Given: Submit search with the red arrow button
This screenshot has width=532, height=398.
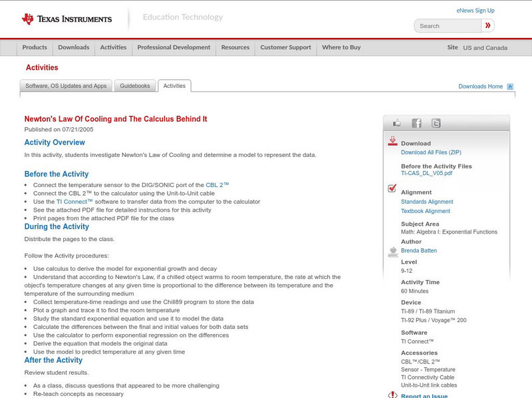Looking at the screenshot, I should click(x=487, y=25).
